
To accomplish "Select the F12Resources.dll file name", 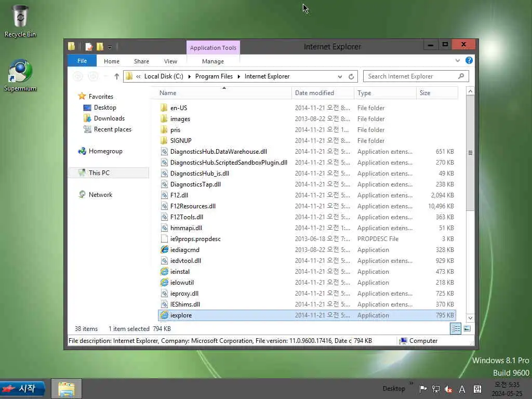I will coord(193,206).
